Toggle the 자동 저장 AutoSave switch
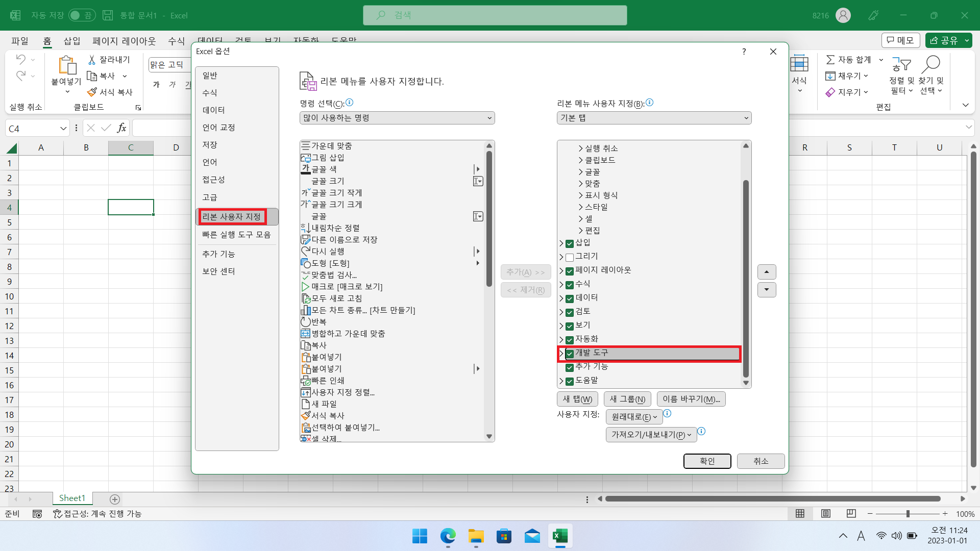 [x=82, y=15]
